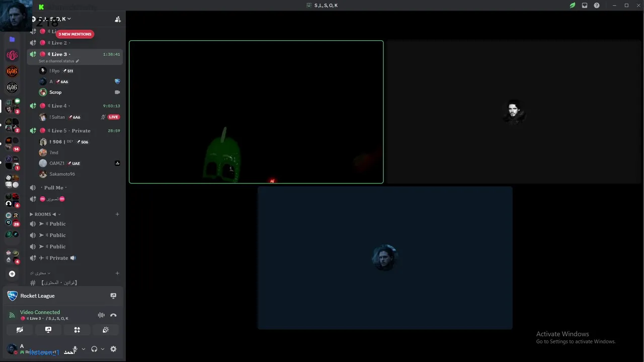Click user A avatar in bottom panel
Viewport: 644px width, 362px height.
(x=12, y=349)
